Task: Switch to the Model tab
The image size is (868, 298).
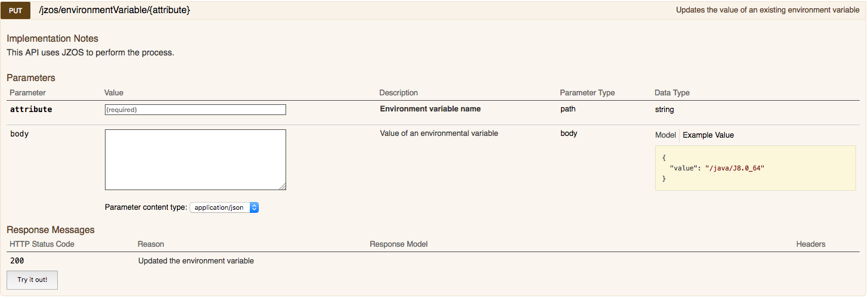Action: pos(665,135)
